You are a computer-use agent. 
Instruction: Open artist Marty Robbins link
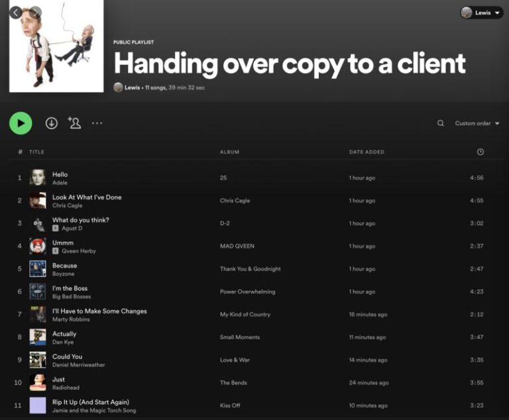[71, 319]
